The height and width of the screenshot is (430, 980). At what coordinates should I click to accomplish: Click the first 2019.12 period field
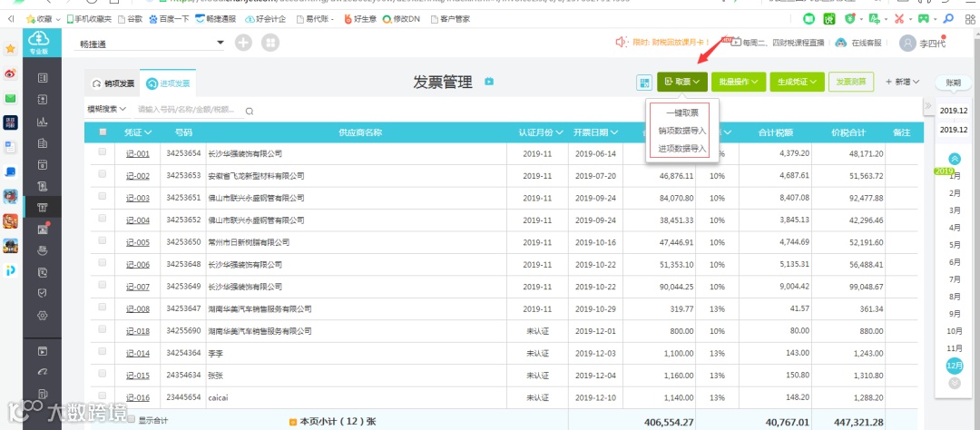pos(954,112)
